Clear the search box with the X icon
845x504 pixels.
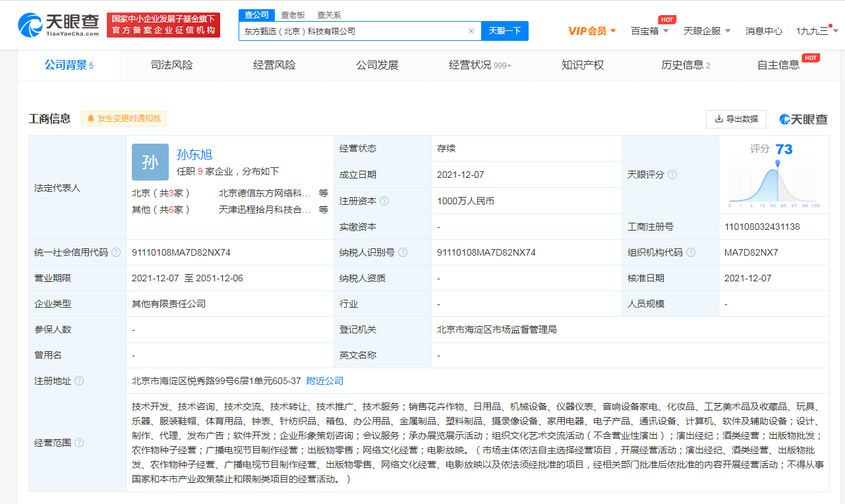471,31
